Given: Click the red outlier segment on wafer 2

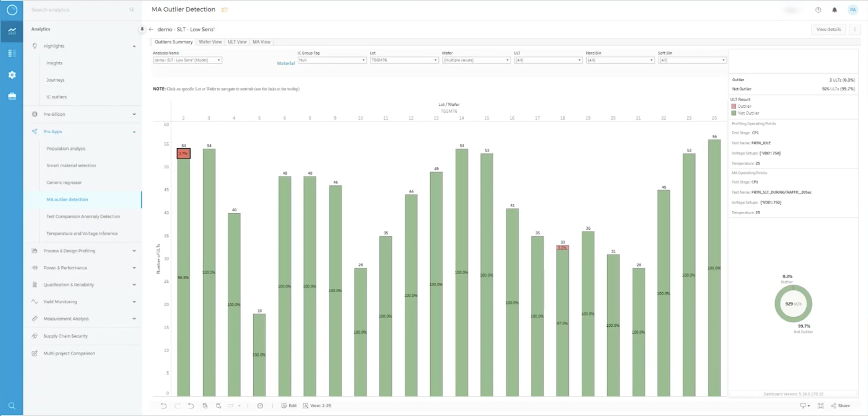Looking at the screenshot, I should click(x=183, y=153).
